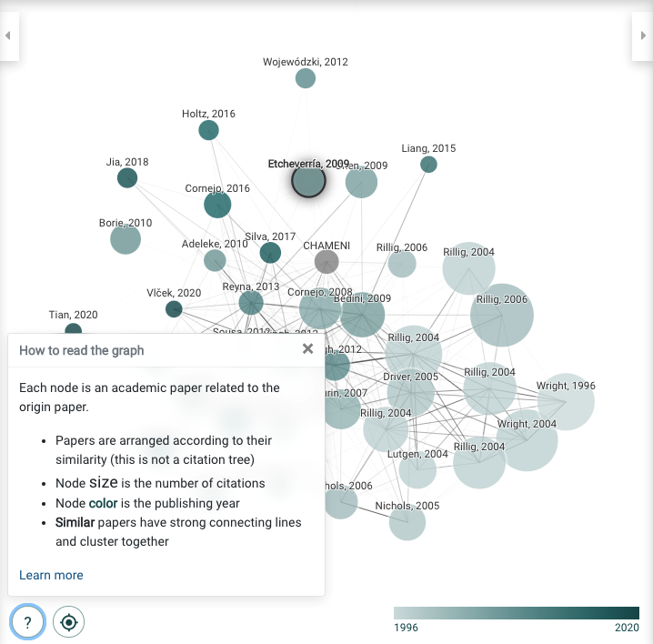Select the Jia, 2018 node
Screen dimensions: 653x644
127,178
